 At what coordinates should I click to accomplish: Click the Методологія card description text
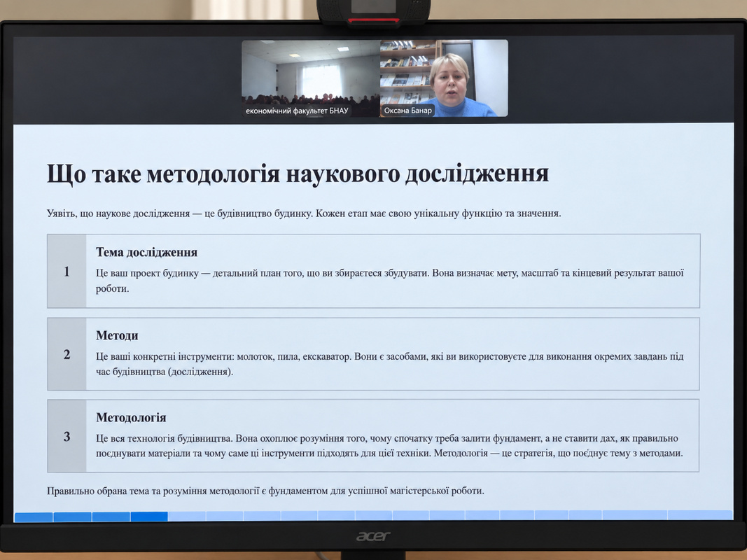[x=389, y=446]
